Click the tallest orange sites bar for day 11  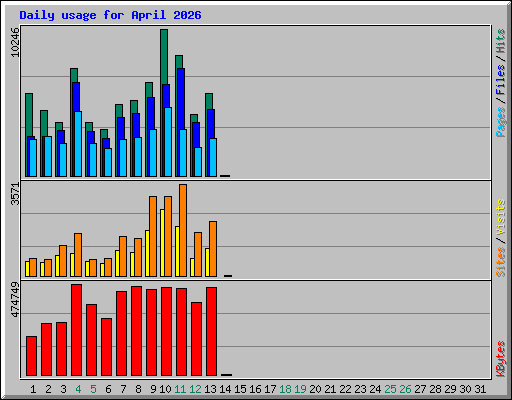click(x=183, y=230)
